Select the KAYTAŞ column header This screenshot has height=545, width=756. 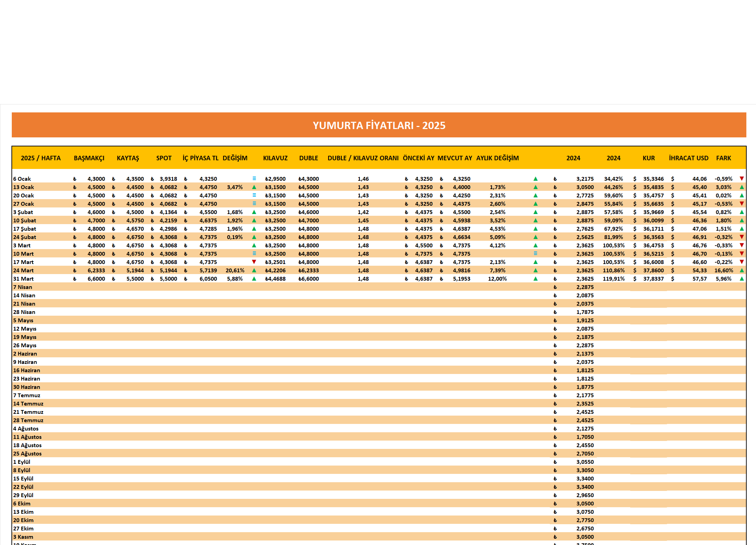pos(128,158)
